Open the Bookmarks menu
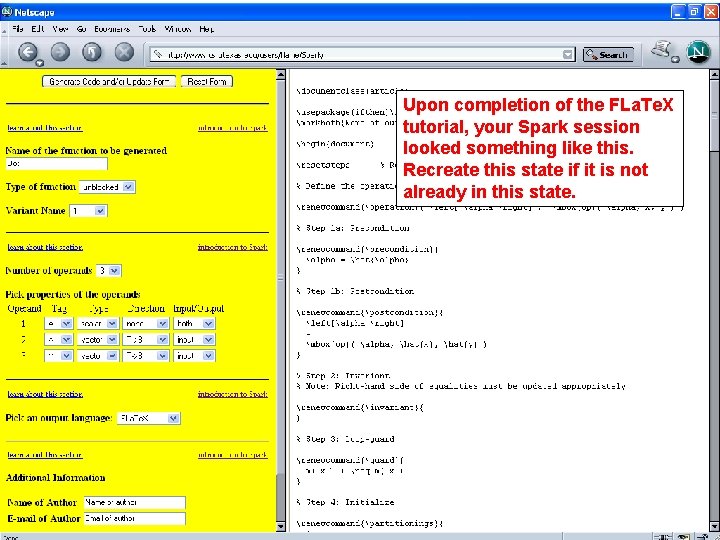This screenshot has height=540, width=720. click(x=112, y=28)
